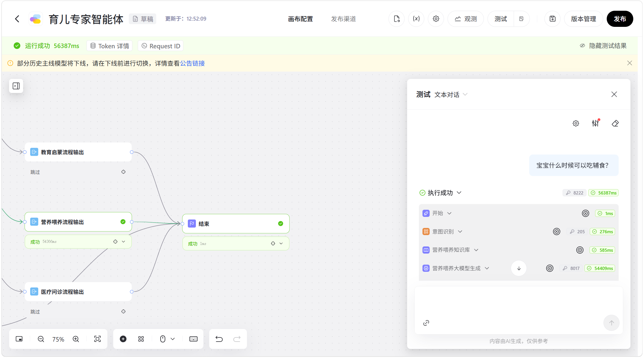
Task: Attach a file with link icon
Action: [x=426, y=323]
